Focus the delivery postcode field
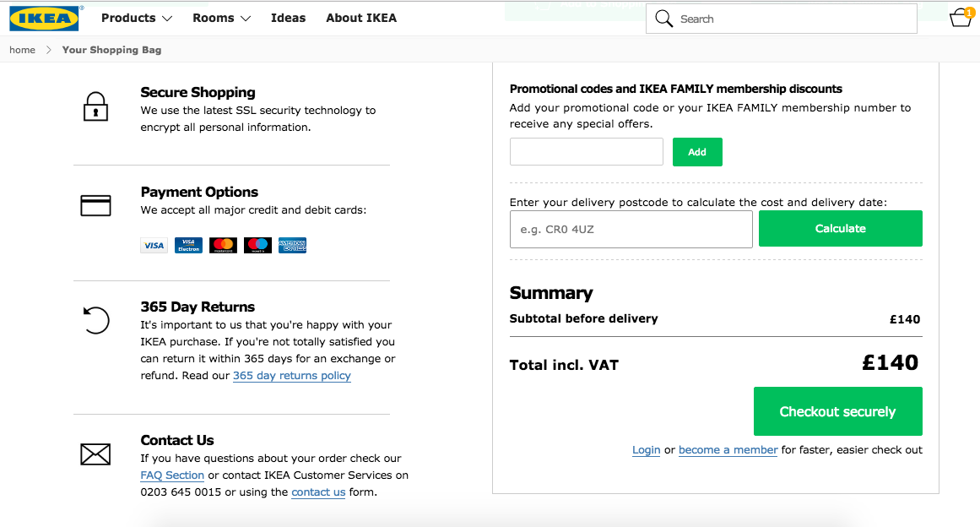Screen dimensions: 980x527 [x=631, y=229]
